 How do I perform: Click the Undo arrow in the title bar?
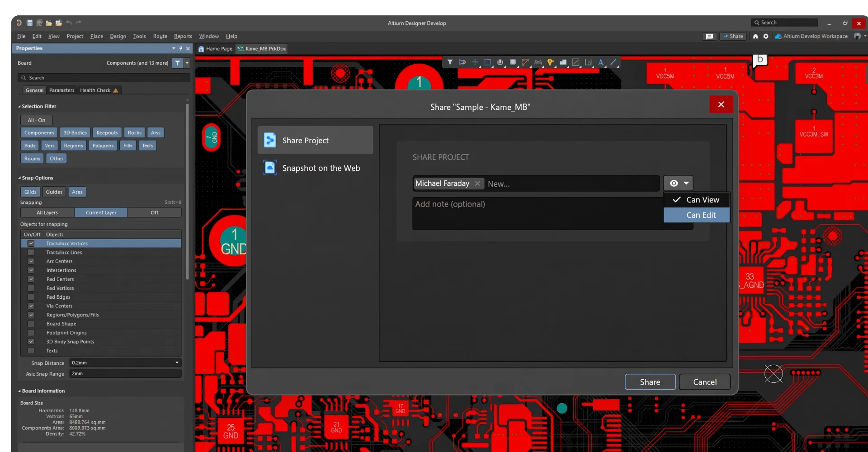click(x=69, y=23)
